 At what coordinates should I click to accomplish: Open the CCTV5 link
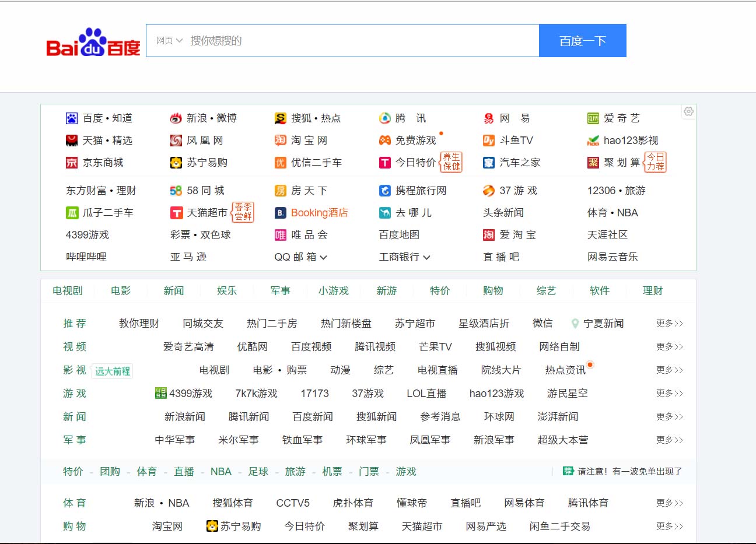[x=293, y=503]
